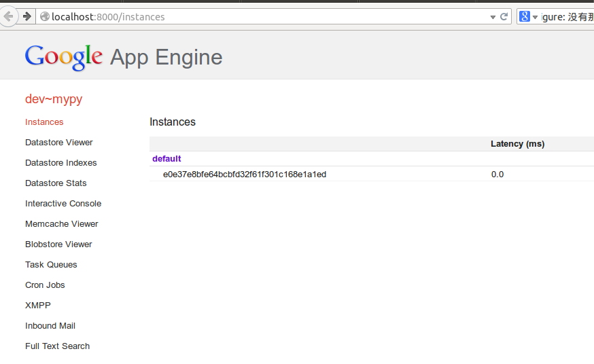The image size is (594, 364).
Task: Click the browser back arrow button
Action: (x=8, y=17)
